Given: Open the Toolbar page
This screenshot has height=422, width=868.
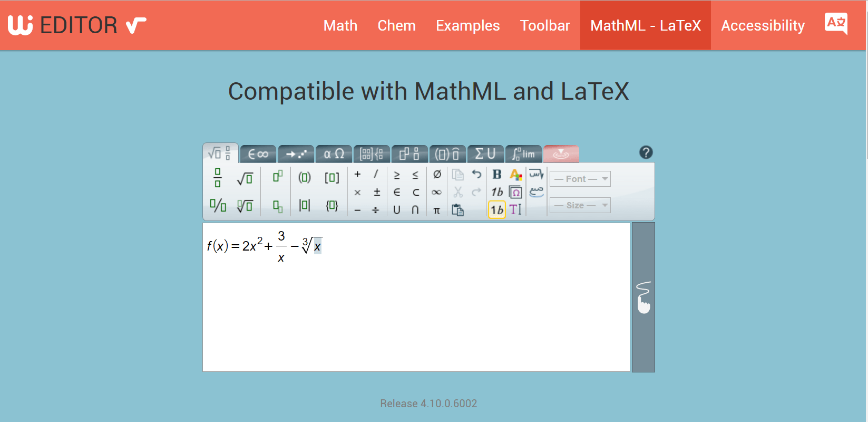Looking at the screenshot, I should click(545, 25).
